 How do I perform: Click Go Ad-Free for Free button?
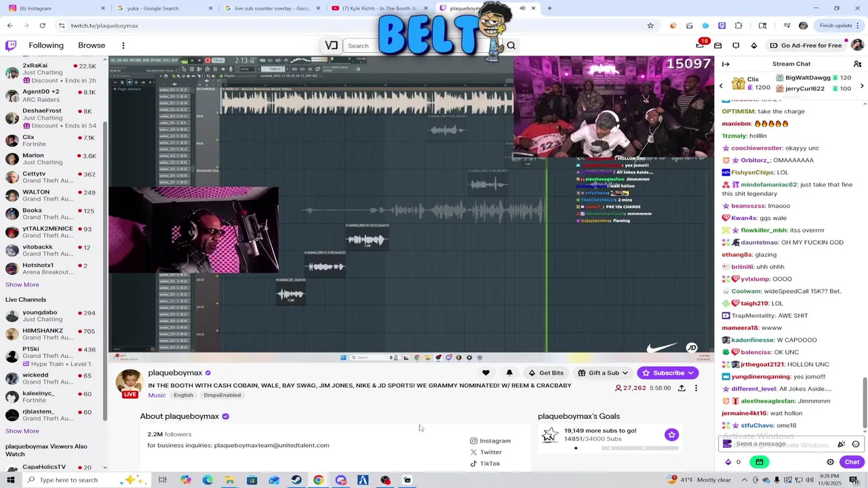point(806,45)
